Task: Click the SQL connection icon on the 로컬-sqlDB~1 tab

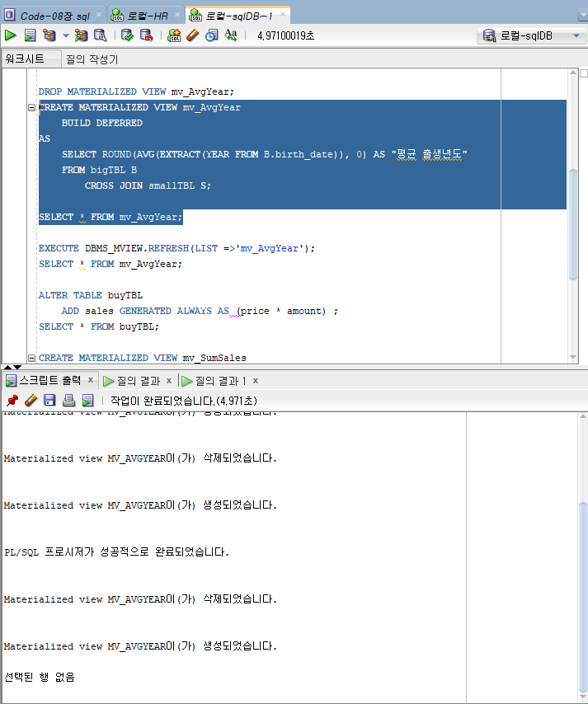Action: click(195, 16)
